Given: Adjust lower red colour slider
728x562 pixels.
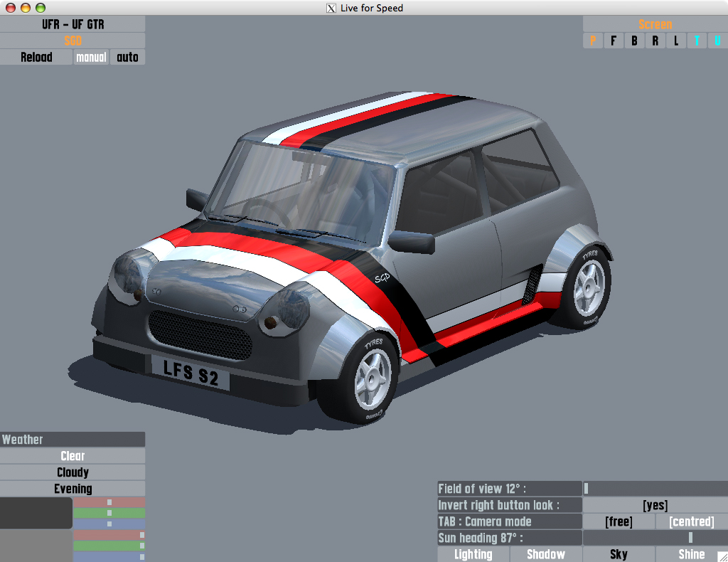Looking at the screenshot, I should pos(109,535).
